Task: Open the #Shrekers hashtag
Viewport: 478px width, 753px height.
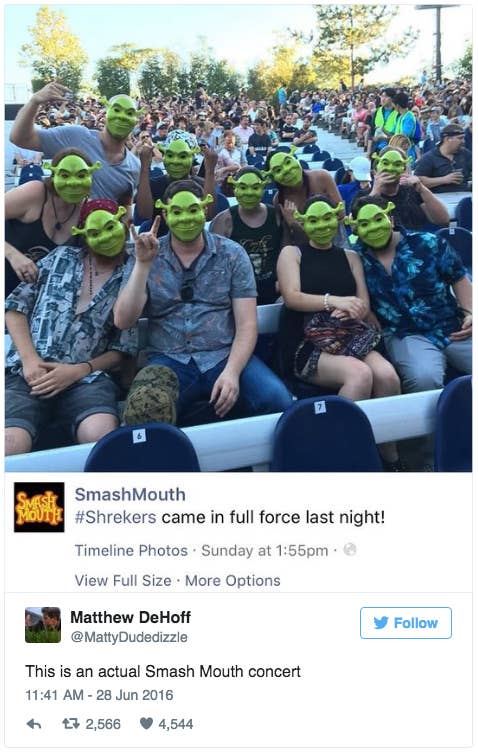Action: pyautogui.click(x=115, y=517)
